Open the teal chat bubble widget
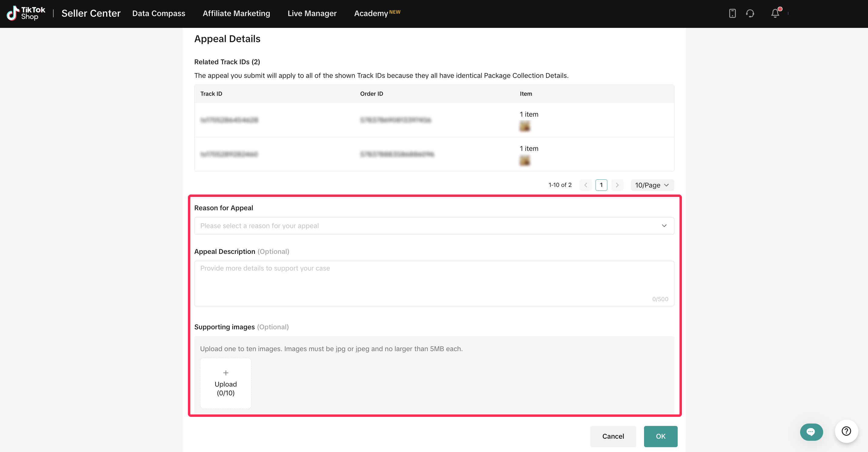Image resolution: width=868 pixels, height=452 pixels. 811,432
